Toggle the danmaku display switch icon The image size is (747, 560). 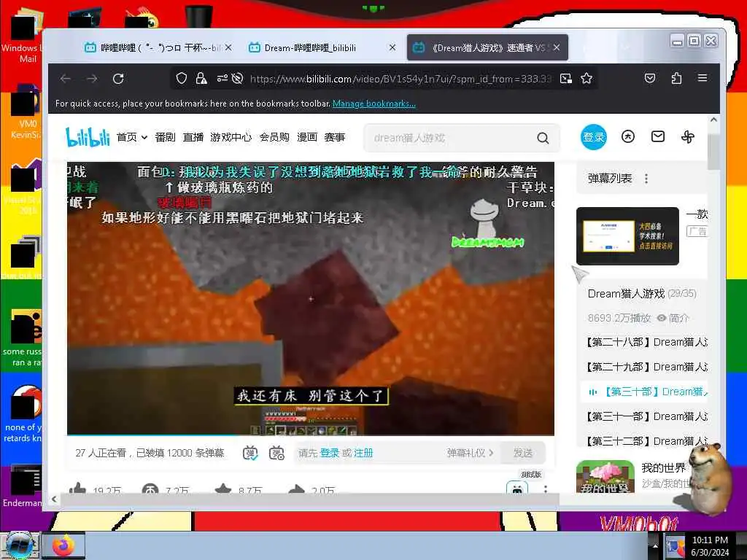pos(250,453)
